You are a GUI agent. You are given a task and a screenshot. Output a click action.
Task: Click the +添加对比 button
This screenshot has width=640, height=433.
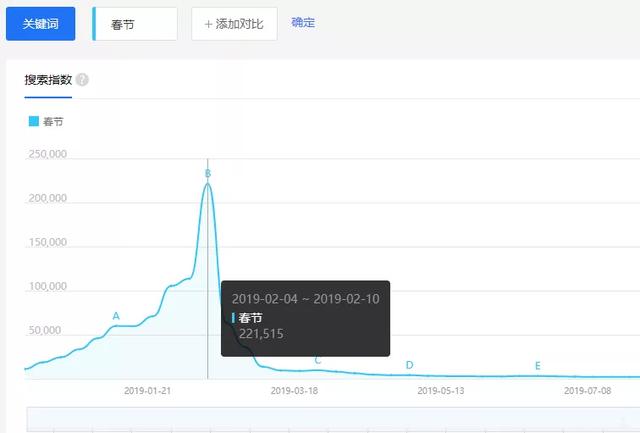click(234, 23)
